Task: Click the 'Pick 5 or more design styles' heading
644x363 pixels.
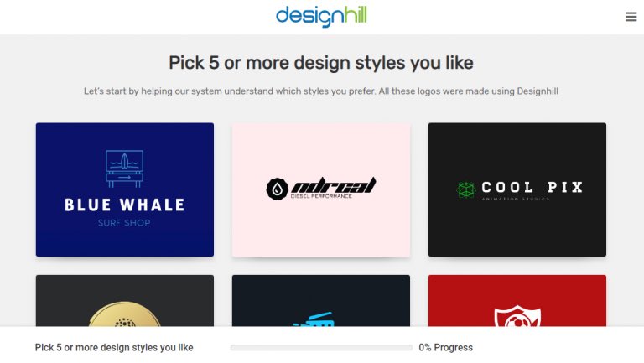Action: click(x=321, y=63)
